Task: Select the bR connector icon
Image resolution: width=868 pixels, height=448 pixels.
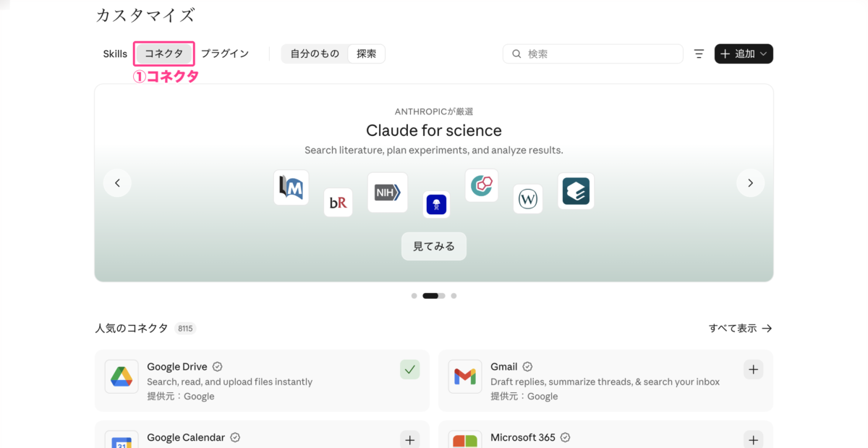Action: pyautogui.click(x=338, y=203)
